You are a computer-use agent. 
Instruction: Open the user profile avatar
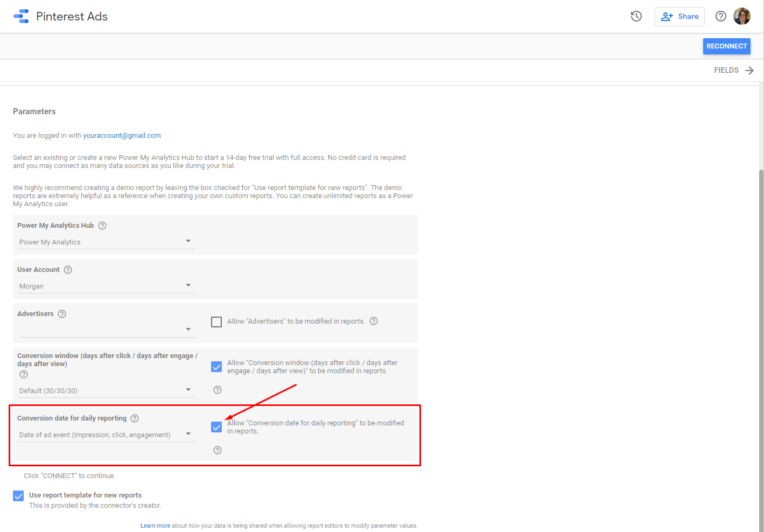coord(741,16)
